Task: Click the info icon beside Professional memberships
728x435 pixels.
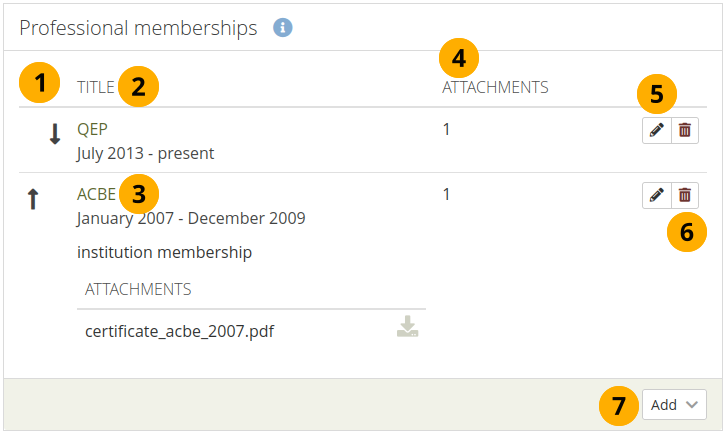Action: point(283,28)
